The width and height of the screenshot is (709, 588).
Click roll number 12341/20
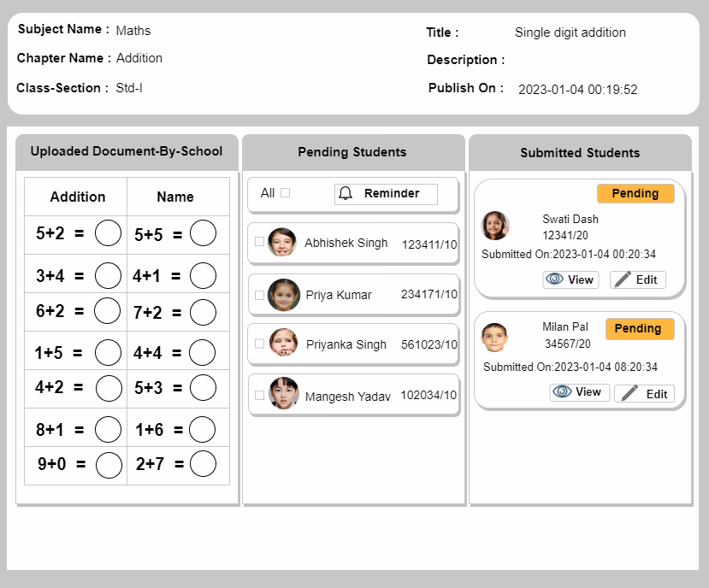tap(565, 236)
